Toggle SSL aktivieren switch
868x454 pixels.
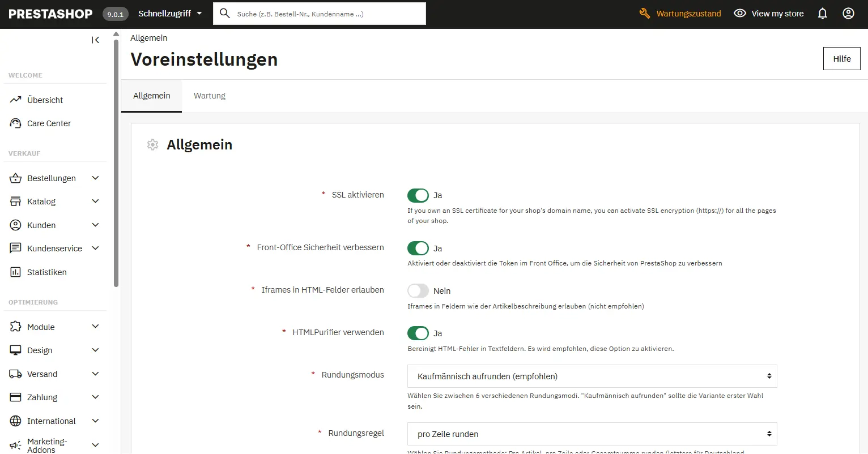point(418,195)
